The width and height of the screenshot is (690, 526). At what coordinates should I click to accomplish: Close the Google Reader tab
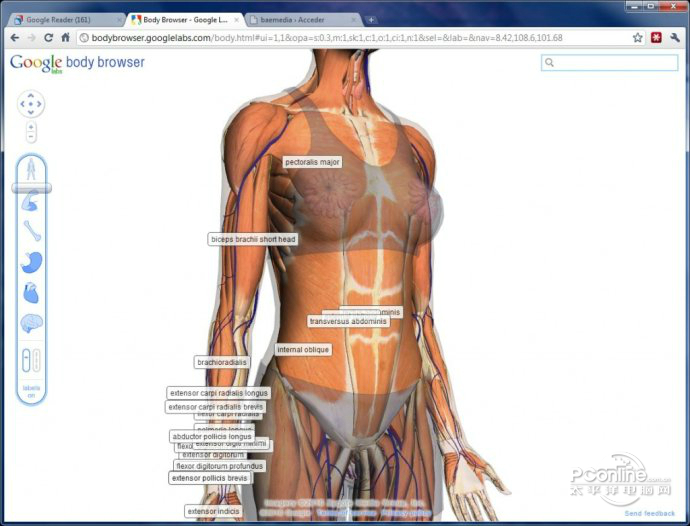point(119,20)
